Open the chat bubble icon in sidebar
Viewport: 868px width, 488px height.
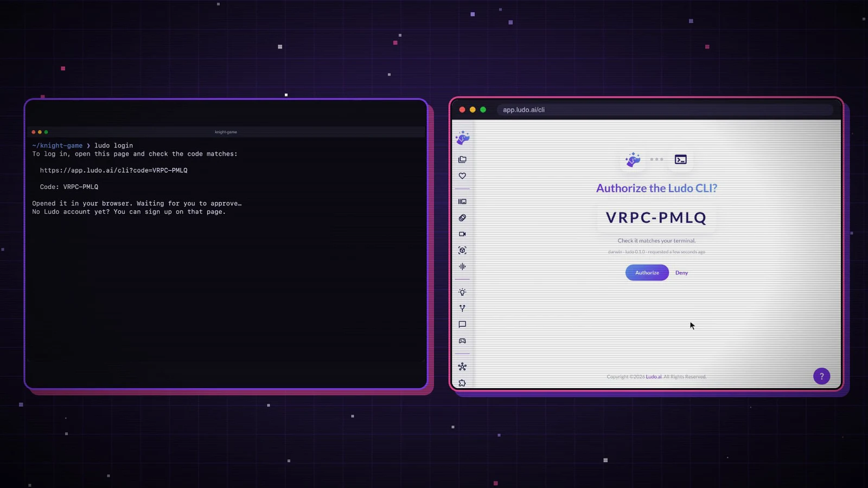[462, 325]
